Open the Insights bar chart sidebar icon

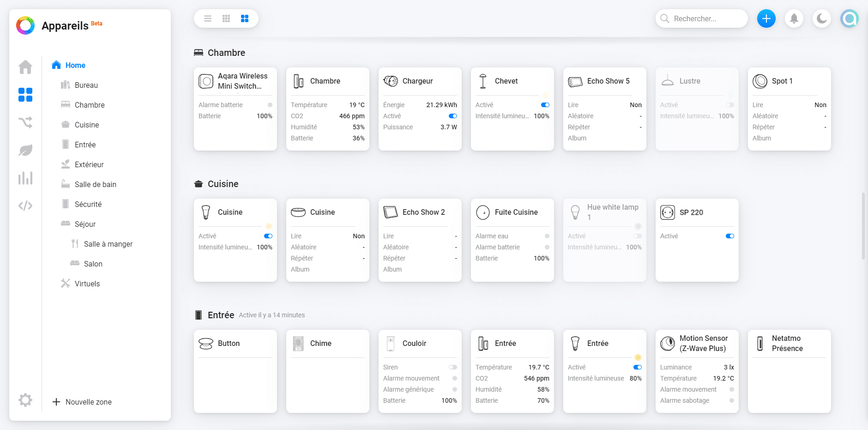[25, 178]
